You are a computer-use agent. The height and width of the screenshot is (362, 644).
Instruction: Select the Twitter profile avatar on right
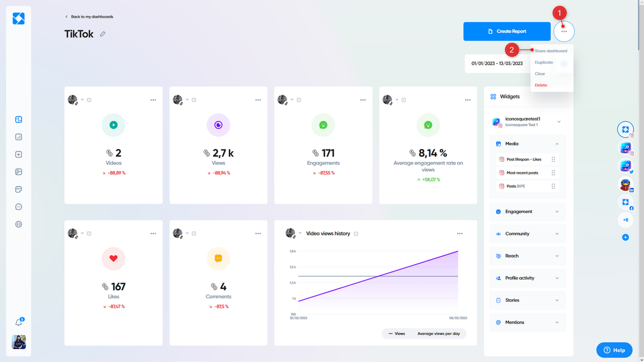pyautogui.click(x=625, y=166)
